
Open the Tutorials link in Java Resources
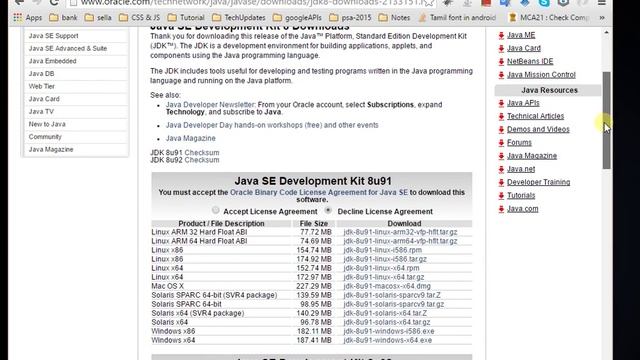(521, 196)
